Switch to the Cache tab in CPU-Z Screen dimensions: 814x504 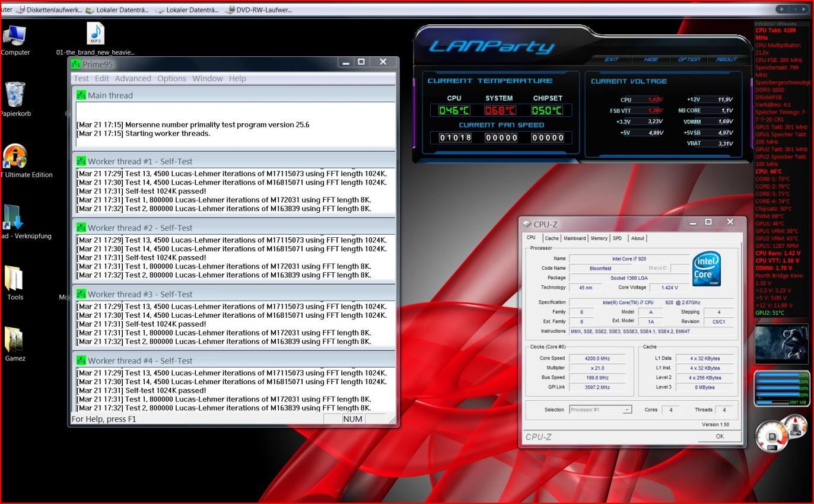[552, 238]
